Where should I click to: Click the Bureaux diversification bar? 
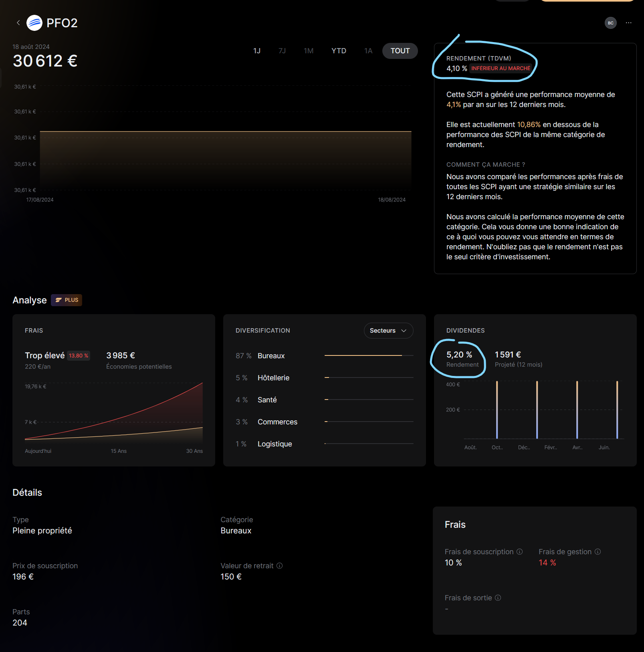click(x=369, y=355)
